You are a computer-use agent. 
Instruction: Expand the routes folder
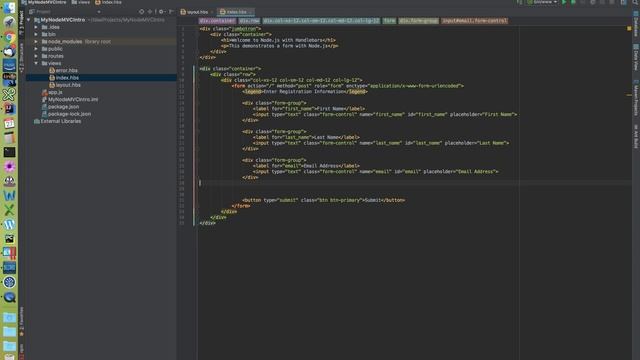36,56
